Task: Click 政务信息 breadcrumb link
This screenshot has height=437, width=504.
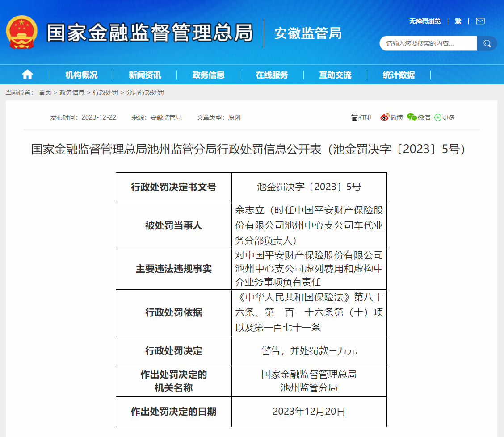Action: click(72, 92)
